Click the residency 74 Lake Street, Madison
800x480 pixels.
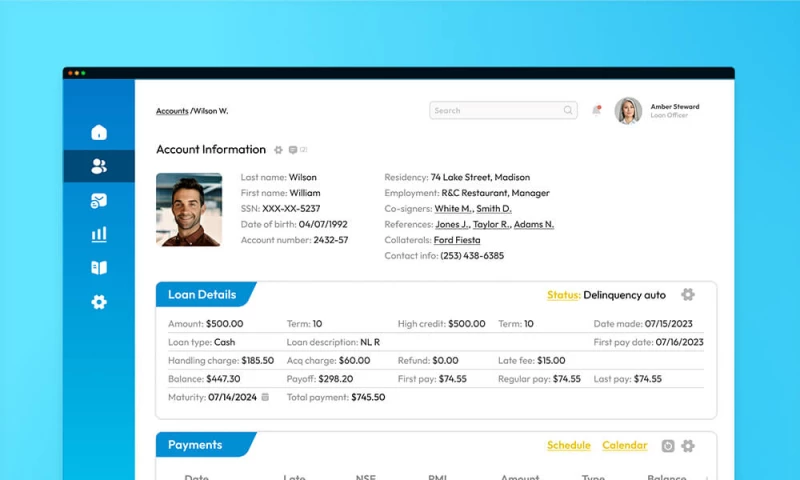click(480, 178)
